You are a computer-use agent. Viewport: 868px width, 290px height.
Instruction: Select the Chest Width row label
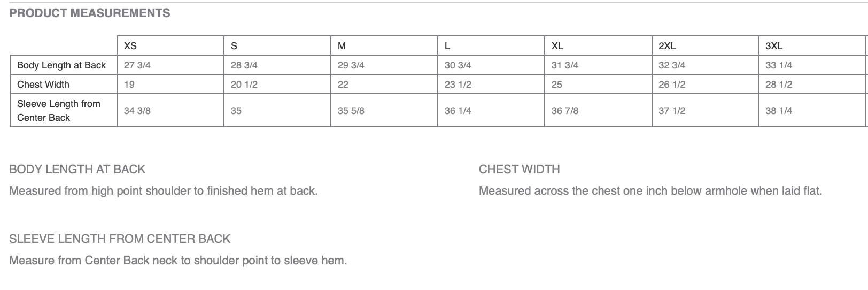pos(43,85)
